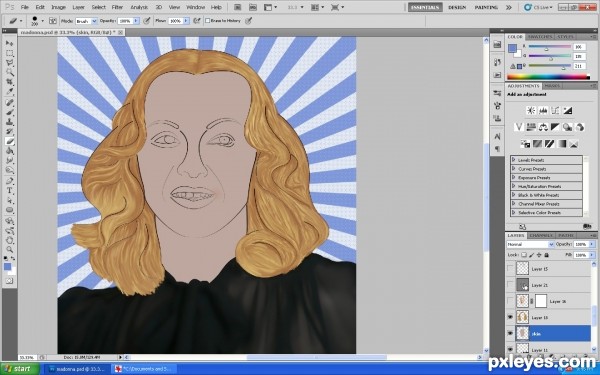
Task: Select the Eraser tool in toolbox
Action: point(10,142)
